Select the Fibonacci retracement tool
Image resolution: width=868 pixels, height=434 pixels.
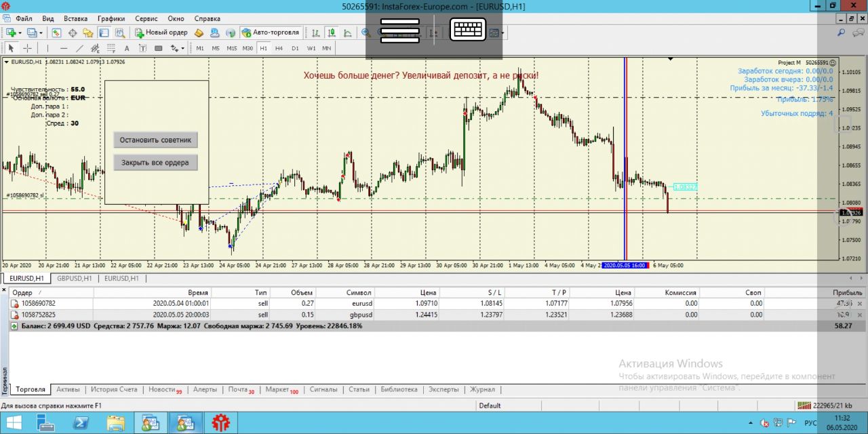point(111,48)
